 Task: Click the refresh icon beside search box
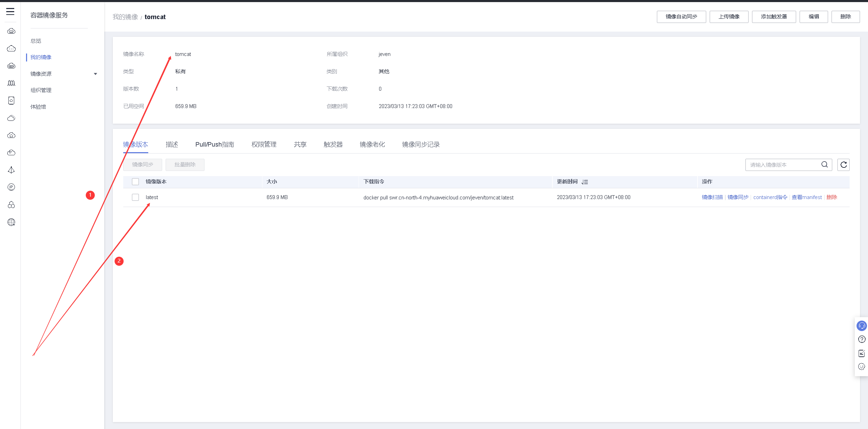[843, 165]
